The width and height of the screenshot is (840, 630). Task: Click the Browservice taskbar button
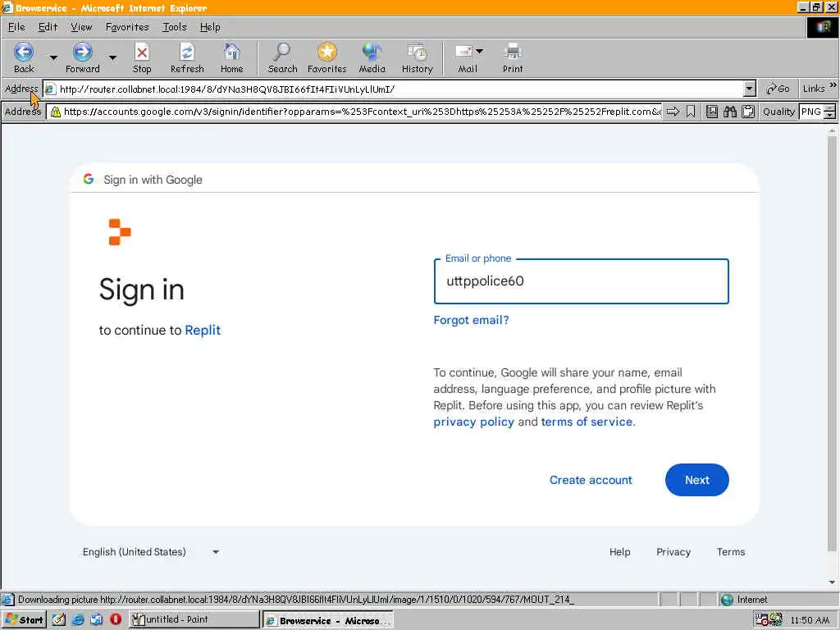pyautogui.click(x=328, y=620)
